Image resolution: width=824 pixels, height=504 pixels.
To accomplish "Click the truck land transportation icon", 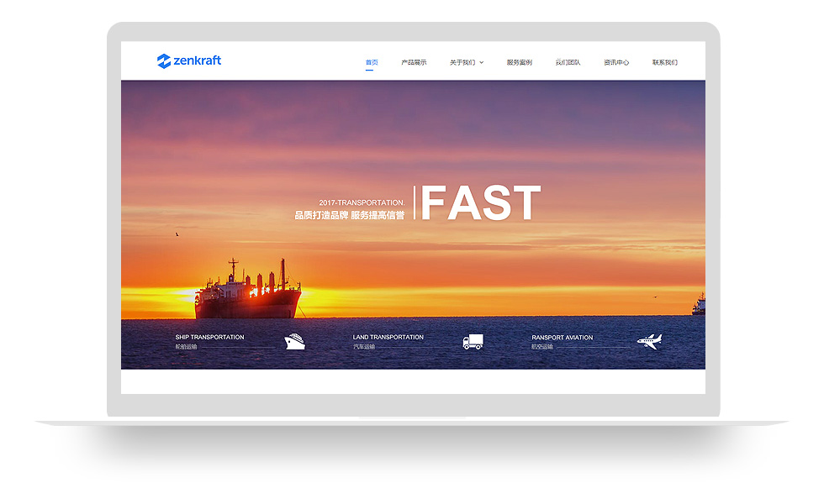I will (473, 342).
